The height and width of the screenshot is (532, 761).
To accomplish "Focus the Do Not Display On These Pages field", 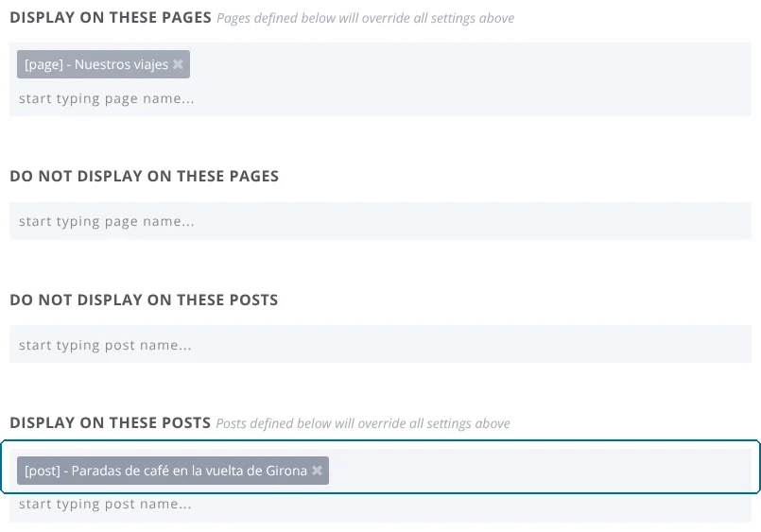I will coord(380,222).
